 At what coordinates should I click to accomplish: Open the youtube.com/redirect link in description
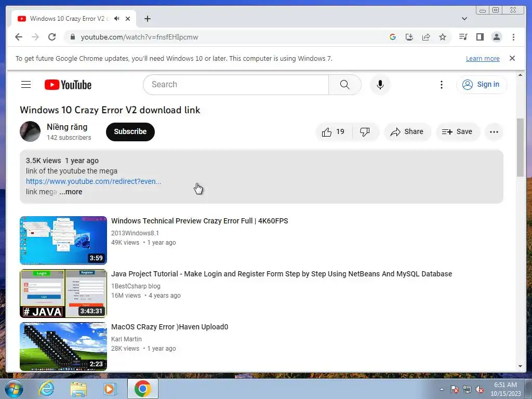coord(94,181)
